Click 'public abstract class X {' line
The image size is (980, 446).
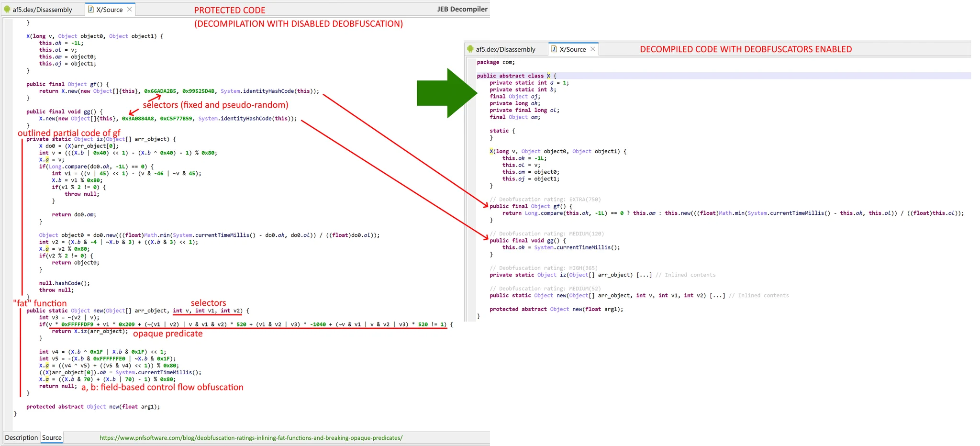point(516,76)
